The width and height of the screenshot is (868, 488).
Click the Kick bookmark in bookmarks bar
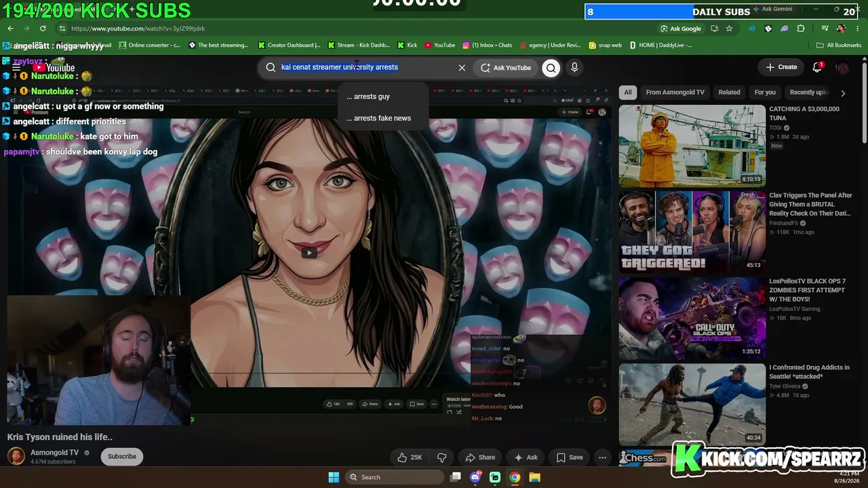click(x=407, y=45)
